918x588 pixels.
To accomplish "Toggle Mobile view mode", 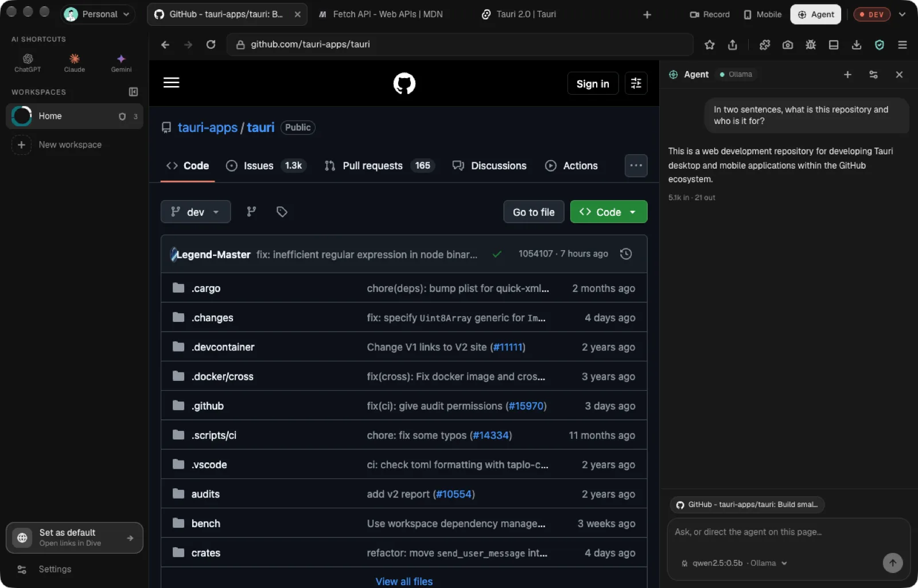I will (x=763, y=14).
